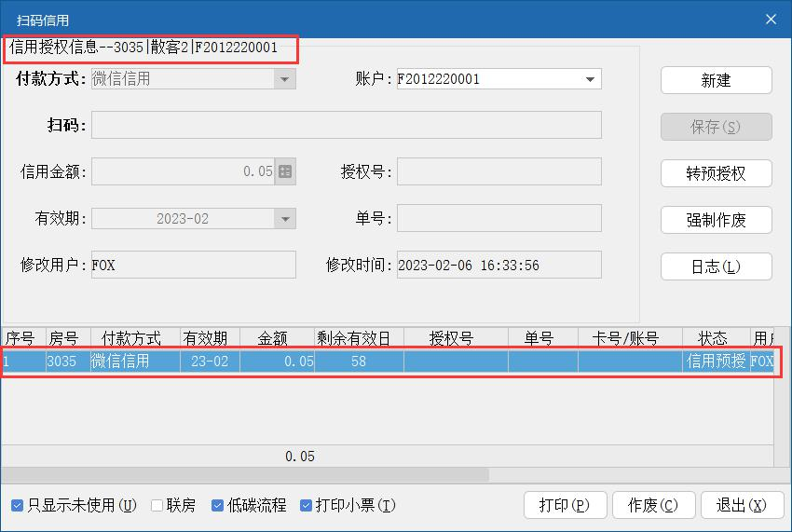Click the 单号 column header in table
Image resolution: width=792 pixels, height=532 pixels.
click(543, 338)
